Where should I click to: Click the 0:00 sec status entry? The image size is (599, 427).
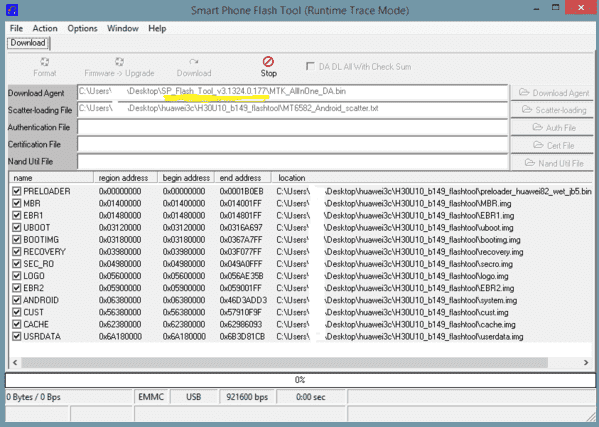[x=311, y=397]
